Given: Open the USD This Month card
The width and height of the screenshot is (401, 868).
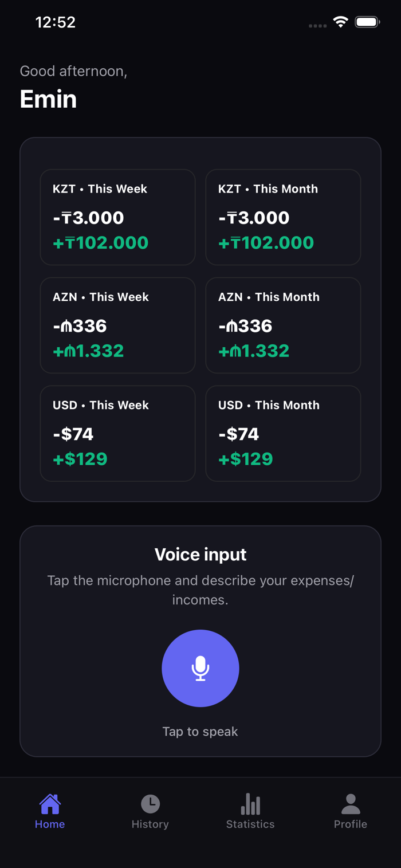Looking at the screenshot, I should click(x=283, y=434).
